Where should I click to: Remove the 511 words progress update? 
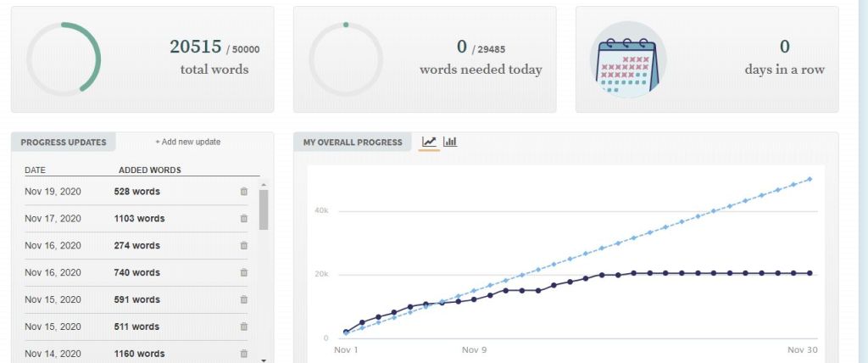[x=244, y=327]
